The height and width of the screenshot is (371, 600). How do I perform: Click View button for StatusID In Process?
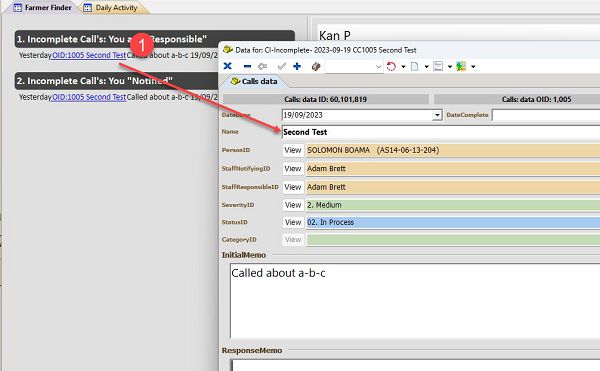point(293,222)
